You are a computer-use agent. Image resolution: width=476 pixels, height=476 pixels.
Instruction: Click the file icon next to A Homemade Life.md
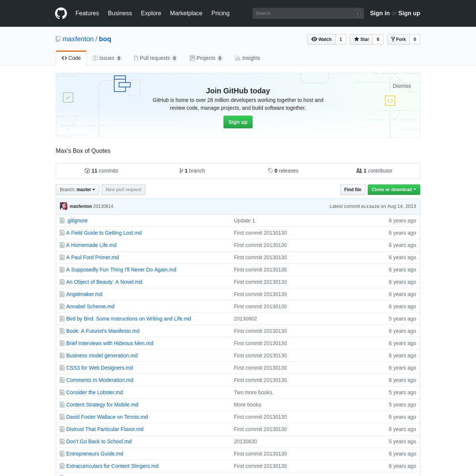[x=62, y=245]
